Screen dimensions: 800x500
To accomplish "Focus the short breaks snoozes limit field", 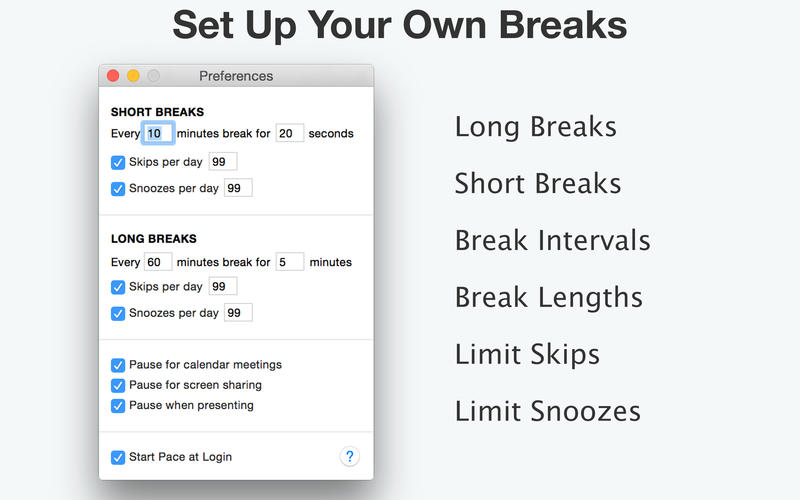I will point(238,188).
